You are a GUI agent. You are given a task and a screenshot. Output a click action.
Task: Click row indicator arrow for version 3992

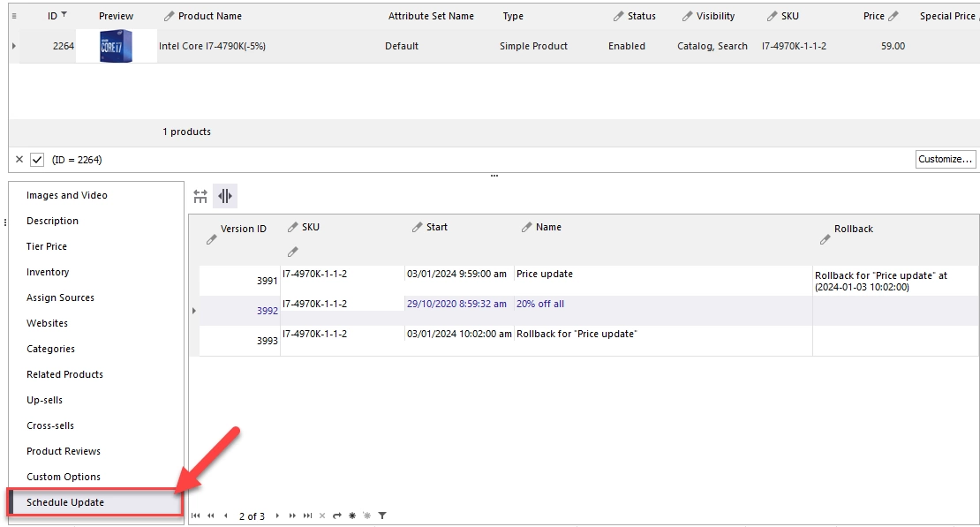coord(194,311)
